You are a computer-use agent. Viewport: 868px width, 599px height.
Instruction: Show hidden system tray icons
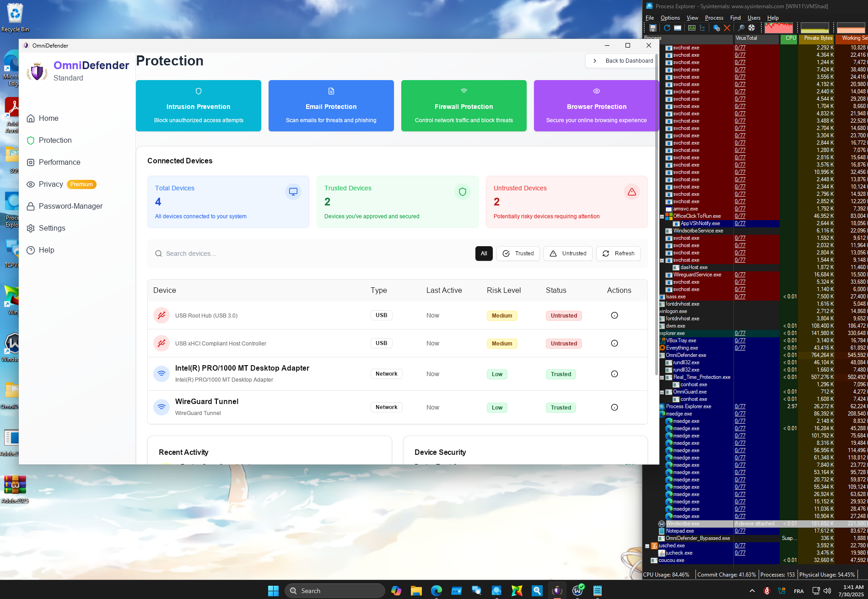pyautogui.click(x=752, y=591)
